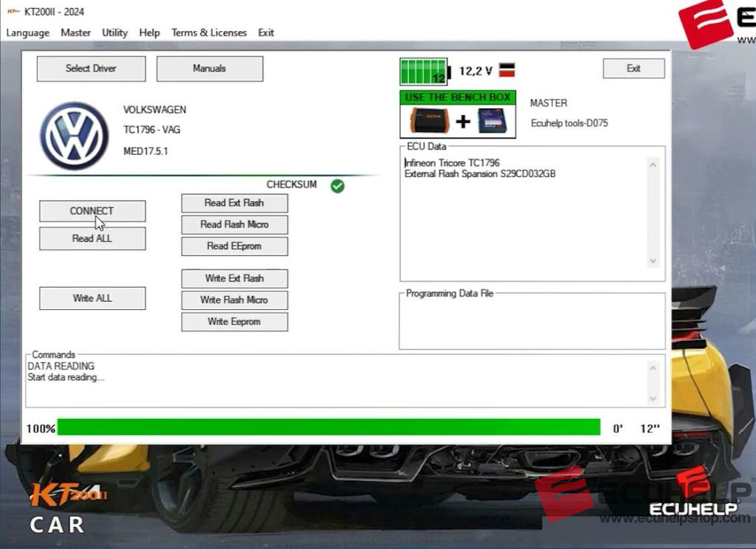
Task: Click the Write Eeprom button
Action: 234,322
